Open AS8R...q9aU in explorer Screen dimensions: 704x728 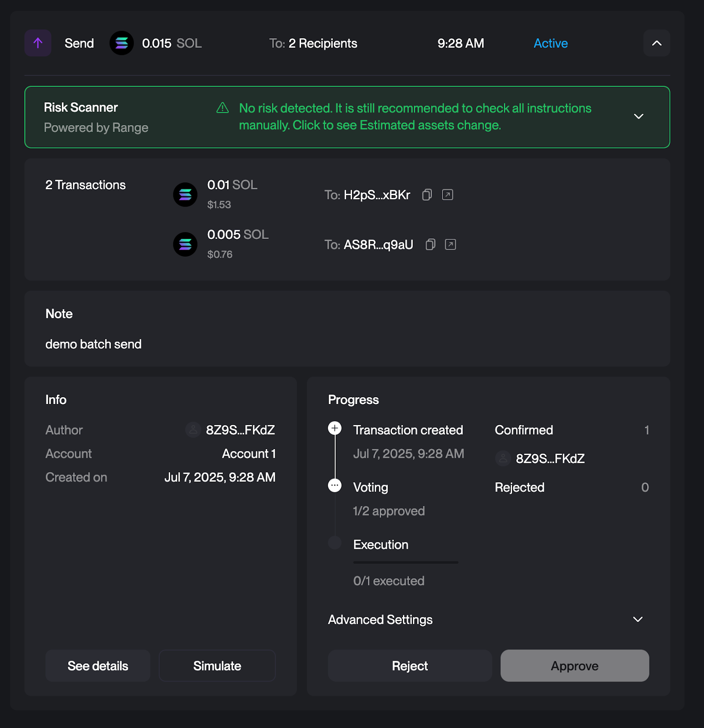pos(450,244)
